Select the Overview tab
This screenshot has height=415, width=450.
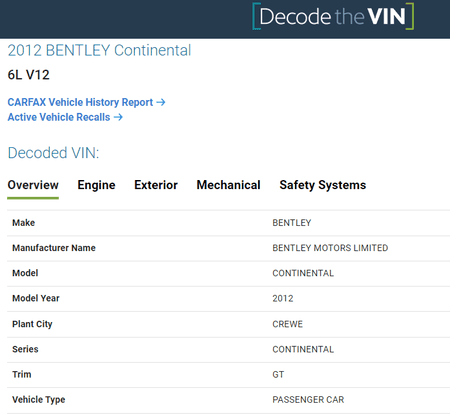[x=33, y=185]
